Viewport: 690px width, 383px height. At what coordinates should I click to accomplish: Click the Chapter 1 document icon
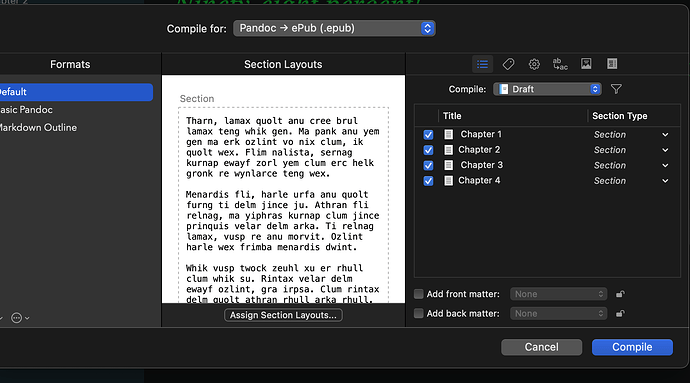(x=448, y=134)
